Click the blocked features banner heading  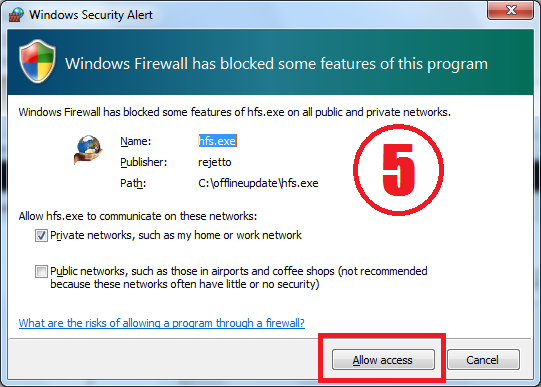[x=276, y=64]
